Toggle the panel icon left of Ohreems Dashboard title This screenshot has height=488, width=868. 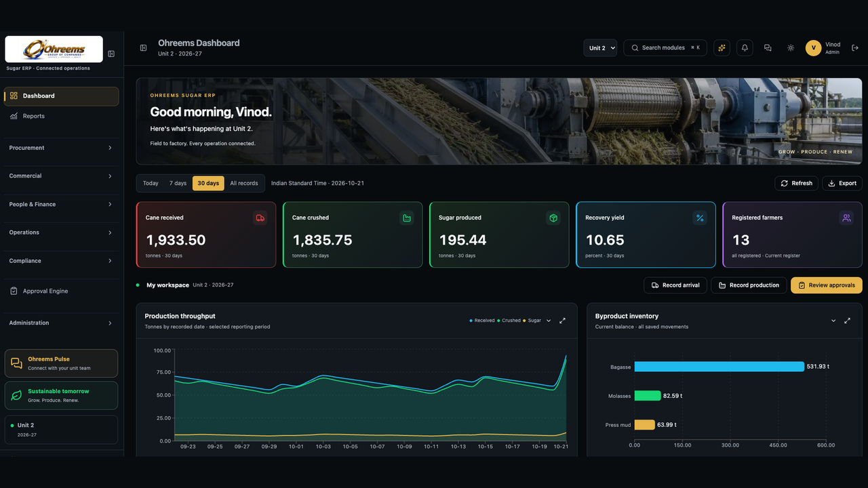144,48
